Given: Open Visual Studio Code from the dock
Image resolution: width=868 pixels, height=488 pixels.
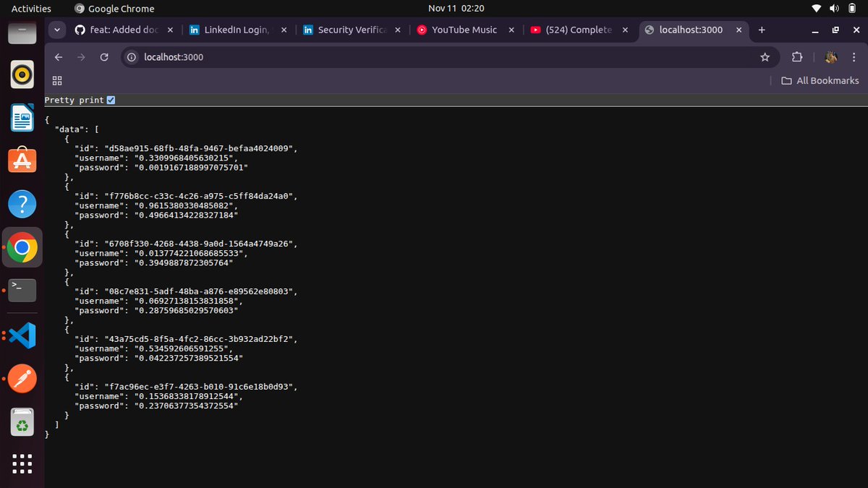Looking at the screenshot, I should [22, 335].
